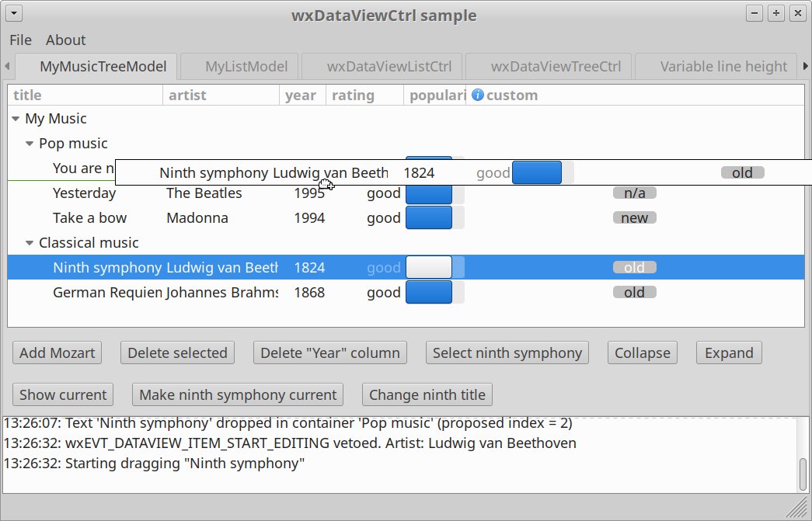Click the 1994 year cell
Screen dimensions: 812x521
coord(309,218)
